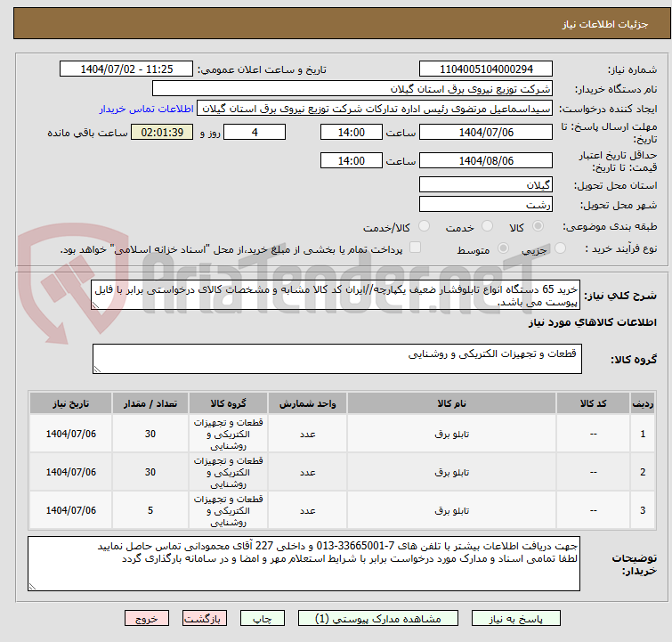Click the تعداد / مقدار column header

(150, 403)
